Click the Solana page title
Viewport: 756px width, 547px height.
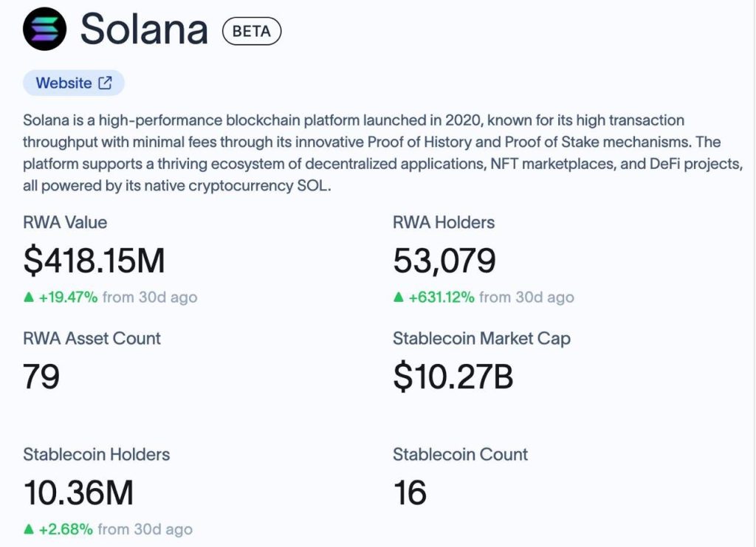point(144,30)
